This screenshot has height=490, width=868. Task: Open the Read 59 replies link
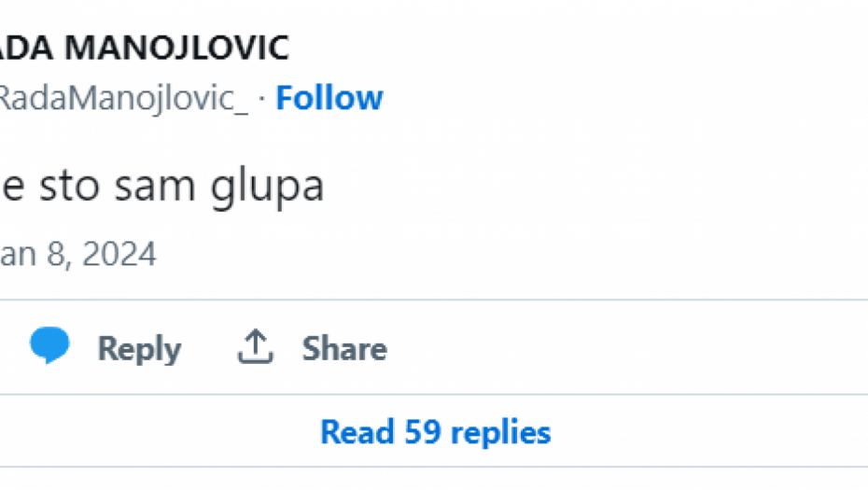pos(435,432)
